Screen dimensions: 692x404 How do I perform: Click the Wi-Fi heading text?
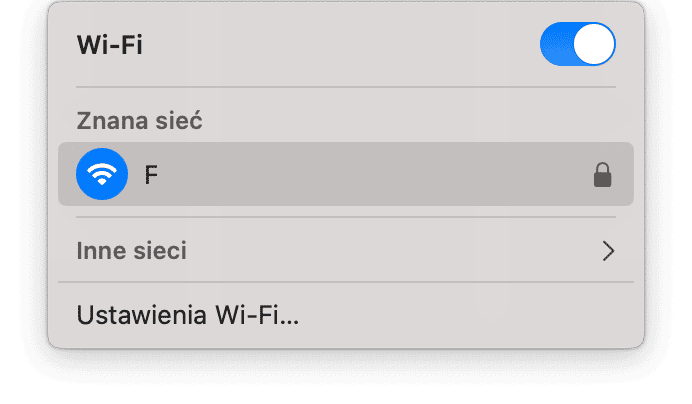(110, 46)
